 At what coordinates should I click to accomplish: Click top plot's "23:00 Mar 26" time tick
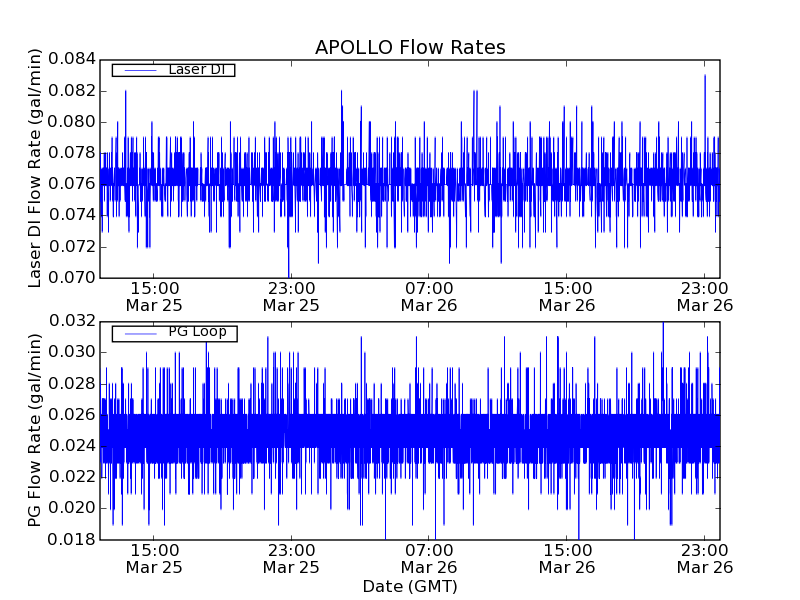coord(705,296)
